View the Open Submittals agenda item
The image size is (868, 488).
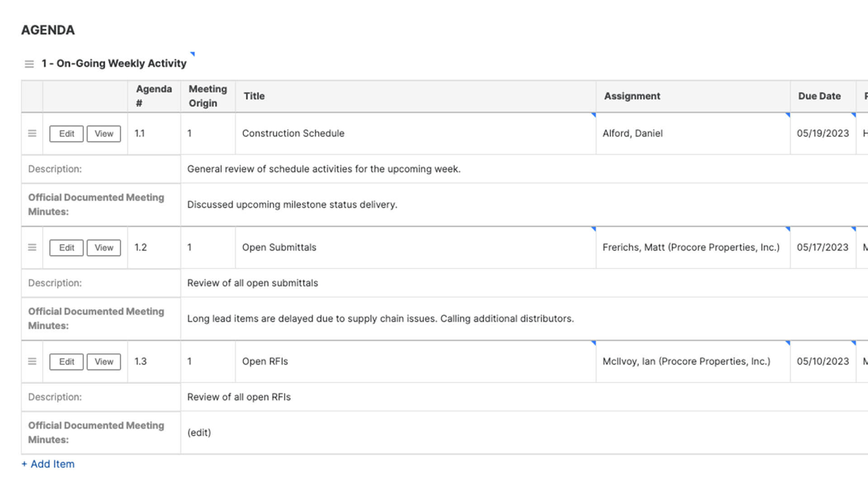(x=104, y=248)
